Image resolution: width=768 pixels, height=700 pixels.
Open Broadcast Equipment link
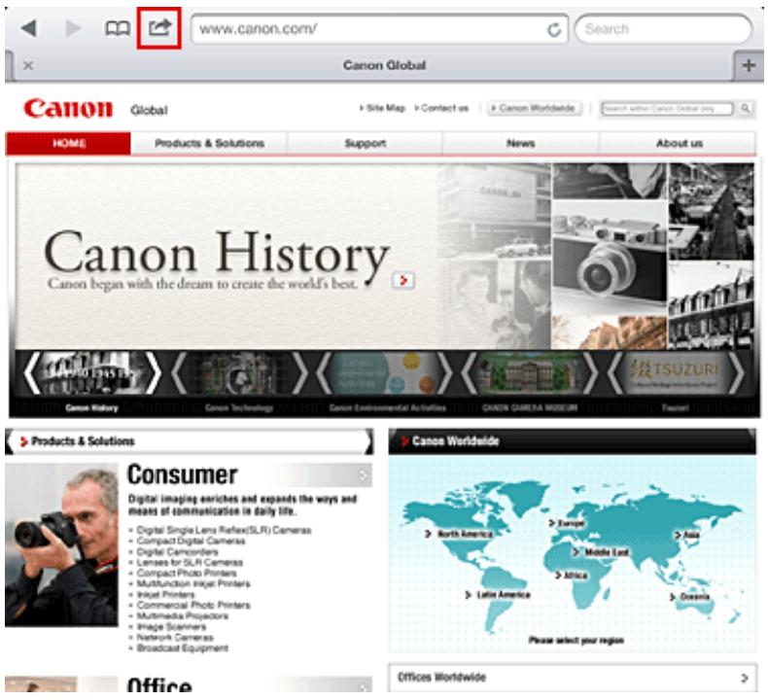point(182,648)
